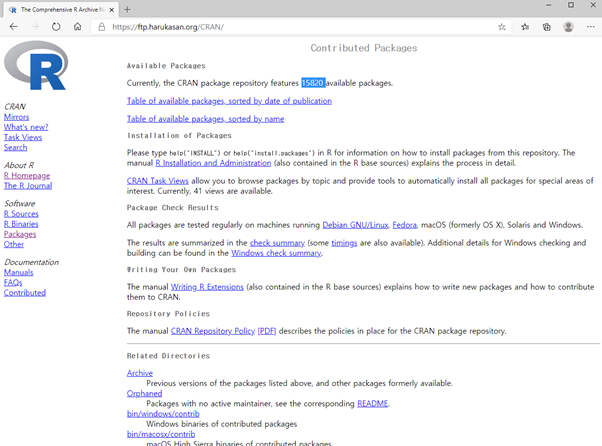The width and height of the screenshot is (602, 446).
Task: Open the Contributed sidebar link
Action: 25,293
